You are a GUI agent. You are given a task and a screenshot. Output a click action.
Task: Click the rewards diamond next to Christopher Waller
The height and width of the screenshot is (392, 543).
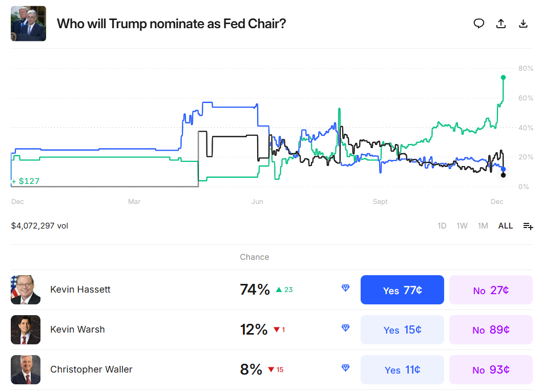346,368
